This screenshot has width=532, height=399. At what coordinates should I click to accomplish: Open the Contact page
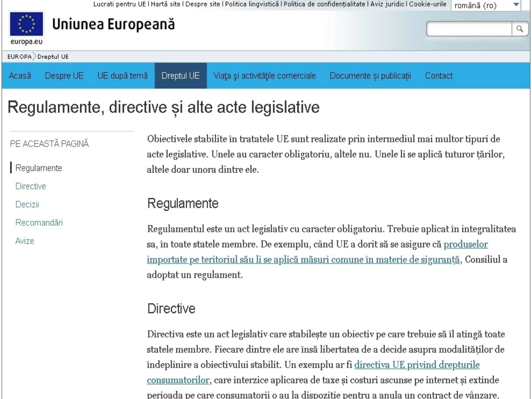(439, 76)
